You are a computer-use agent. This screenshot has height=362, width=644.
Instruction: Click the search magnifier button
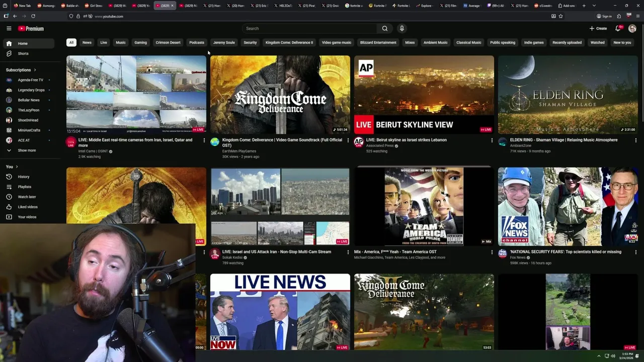(385, 29)
